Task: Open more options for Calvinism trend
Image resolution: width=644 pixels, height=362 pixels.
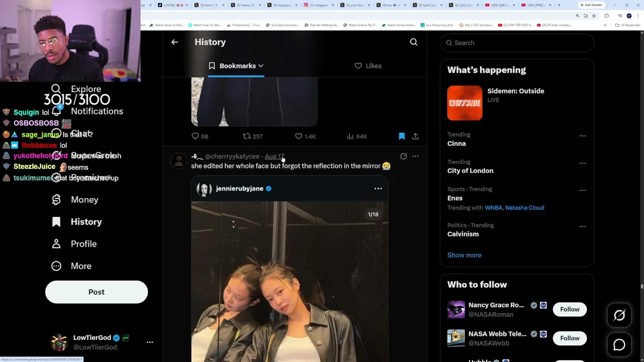Action: coord(582,226)
